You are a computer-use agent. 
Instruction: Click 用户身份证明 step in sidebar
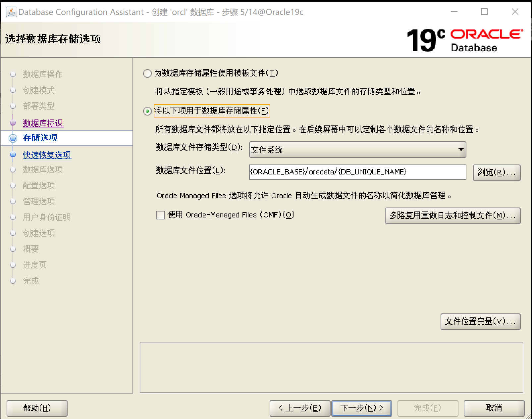tap(47, 217)
